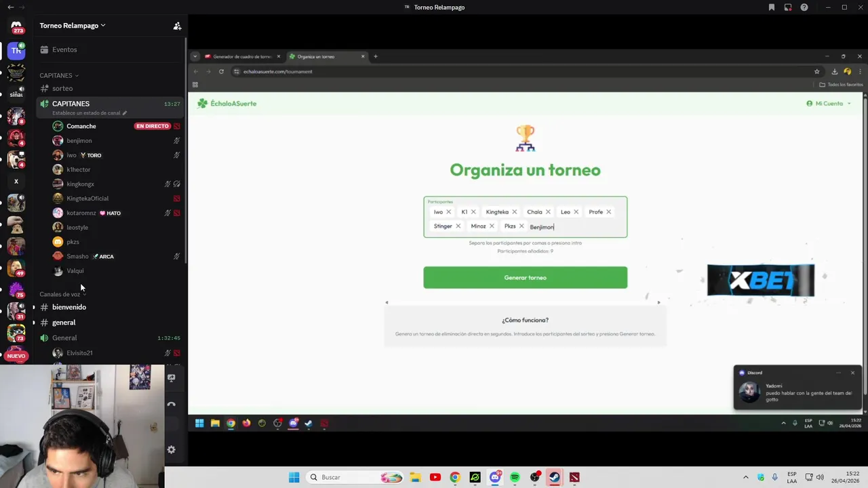The image size is (868, 488).
Task: Open the Chrome downloads icon in stream
Action: pyautogui.click(x=835, y=71)
